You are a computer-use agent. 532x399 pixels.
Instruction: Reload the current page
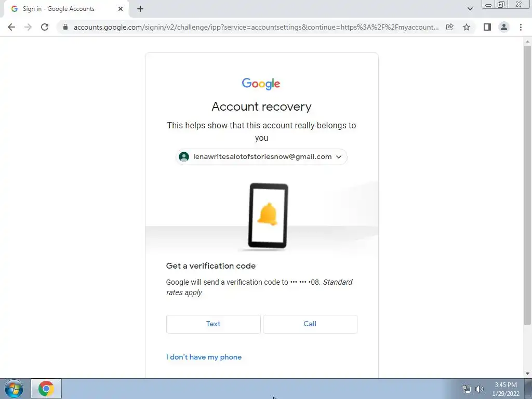tap(45, 27)
